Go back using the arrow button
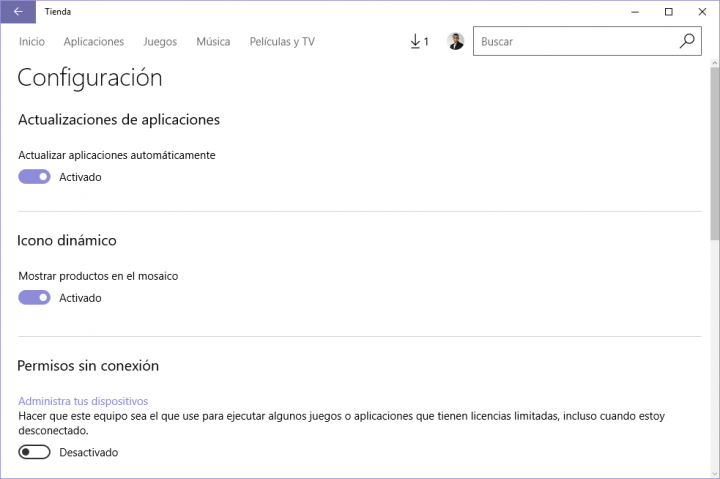This screenshot has height=479, width=720. 18,12
